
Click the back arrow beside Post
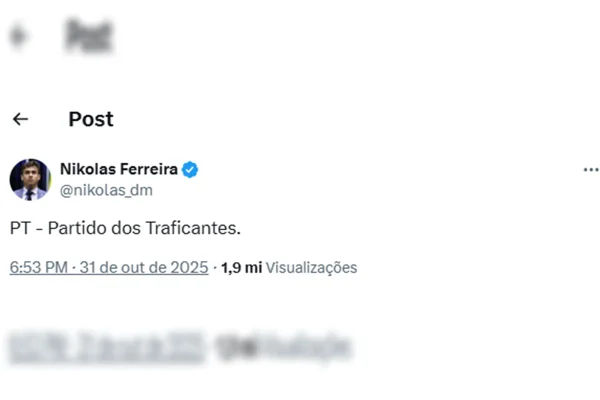pos(20,119)
